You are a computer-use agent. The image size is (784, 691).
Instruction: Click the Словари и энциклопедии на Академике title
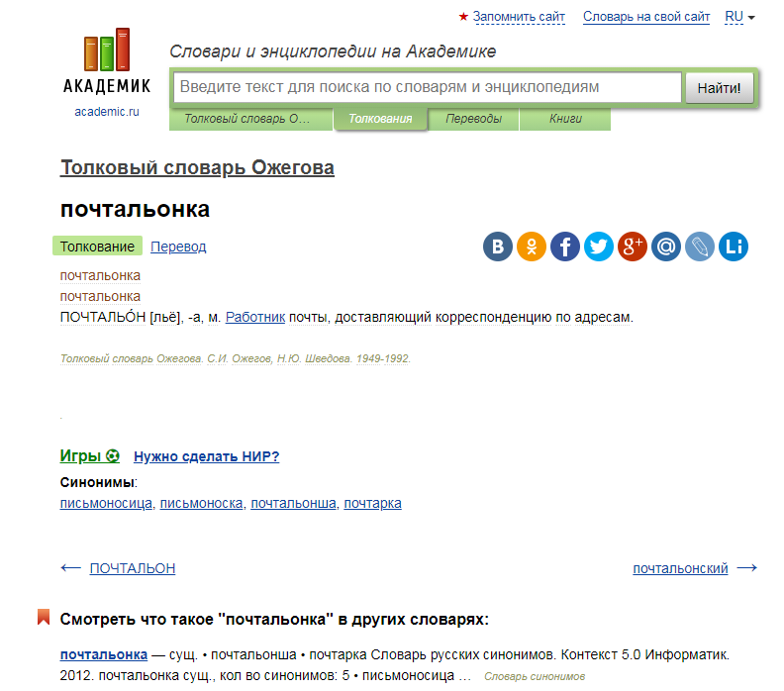[333, 51]
